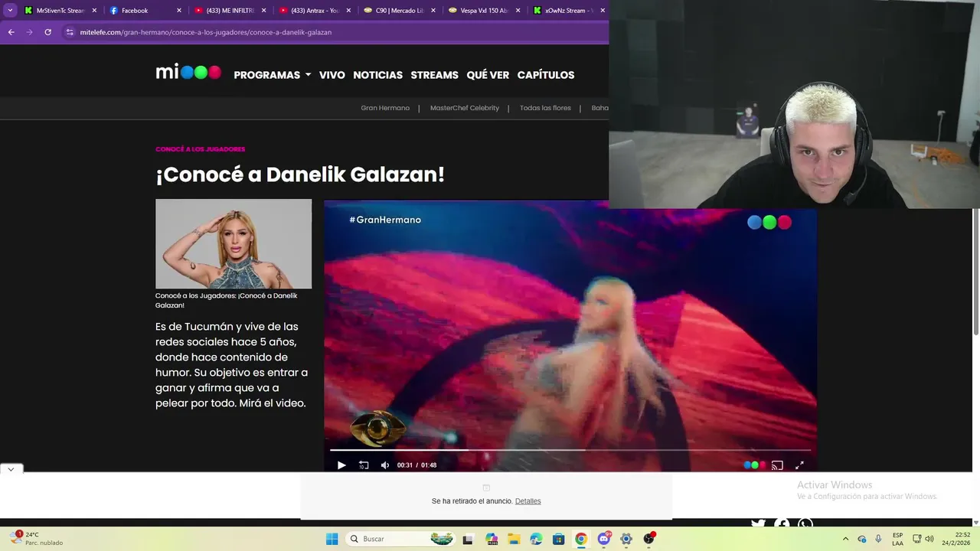Go forward in the browser
The image size is (980, 551).
pyautogui.click(x=29, y=32)
